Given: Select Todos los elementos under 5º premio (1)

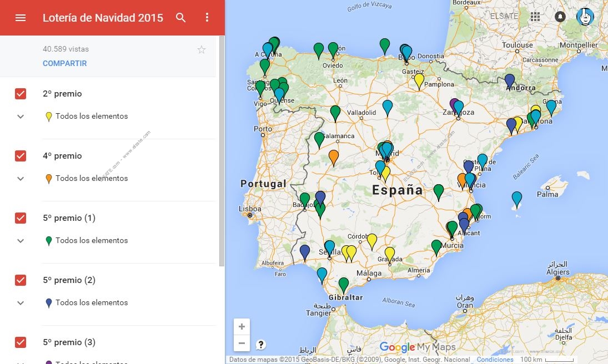Looking at the screenshot, I should coord(92,240).
